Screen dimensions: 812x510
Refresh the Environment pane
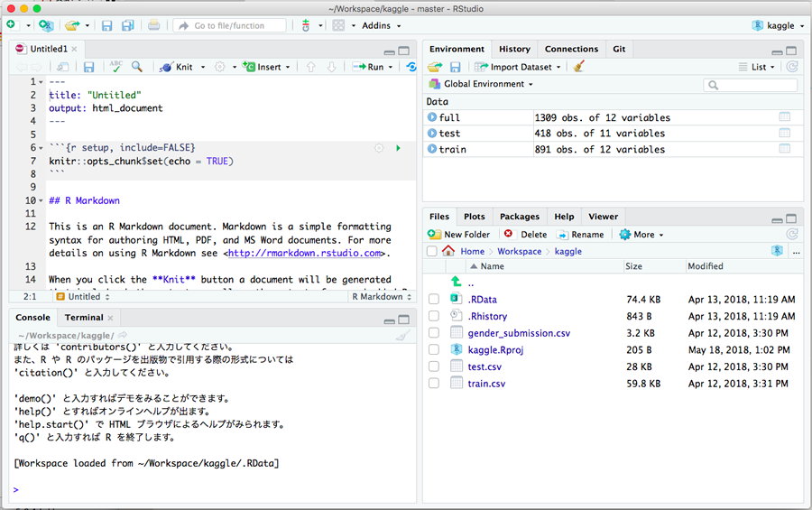pos(792,66)
